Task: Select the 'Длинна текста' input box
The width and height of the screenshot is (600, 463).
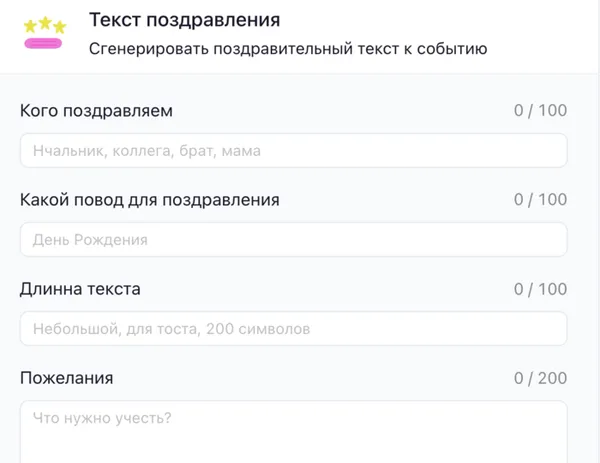Action: (x=294, y=328)
